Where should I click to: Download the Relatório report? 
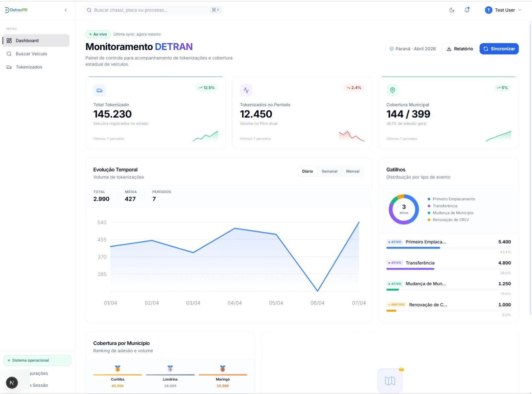coord(460,49)
